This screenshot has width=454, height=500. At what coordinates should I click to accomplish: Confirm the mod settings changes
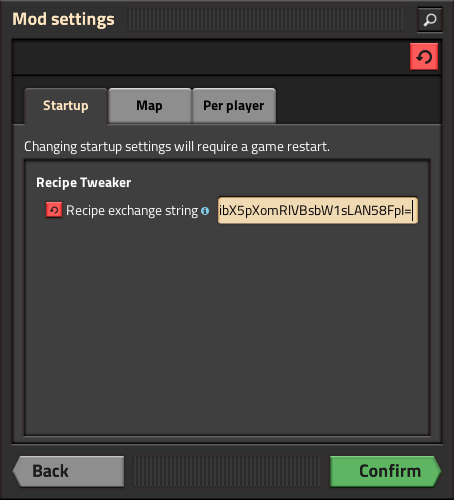tap(385, 471)
